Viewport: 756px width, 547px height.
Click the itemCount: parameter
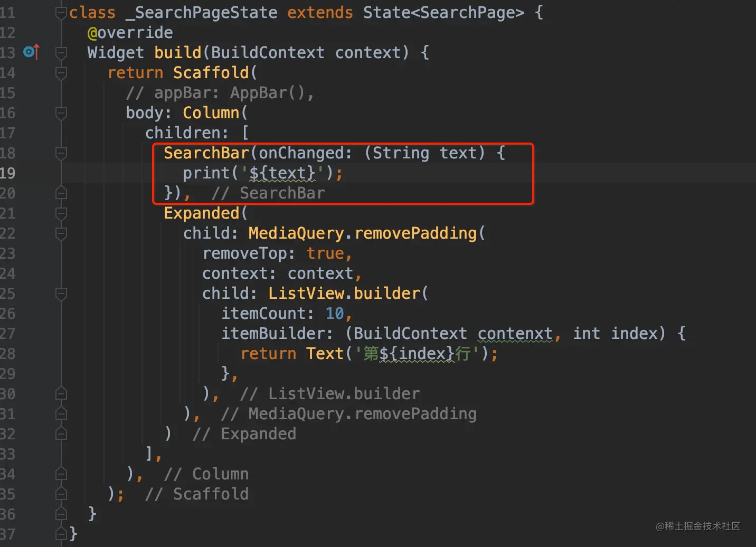(268, 314)
